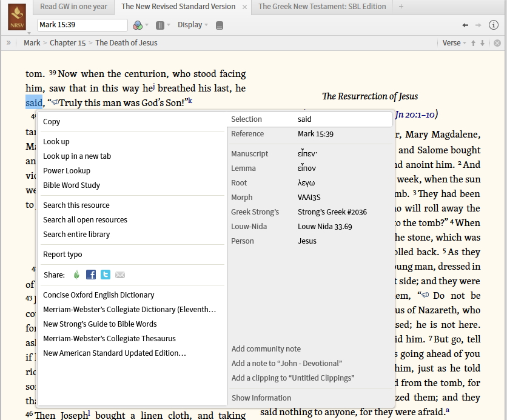Share on Facebook icon

click(91, 275)
